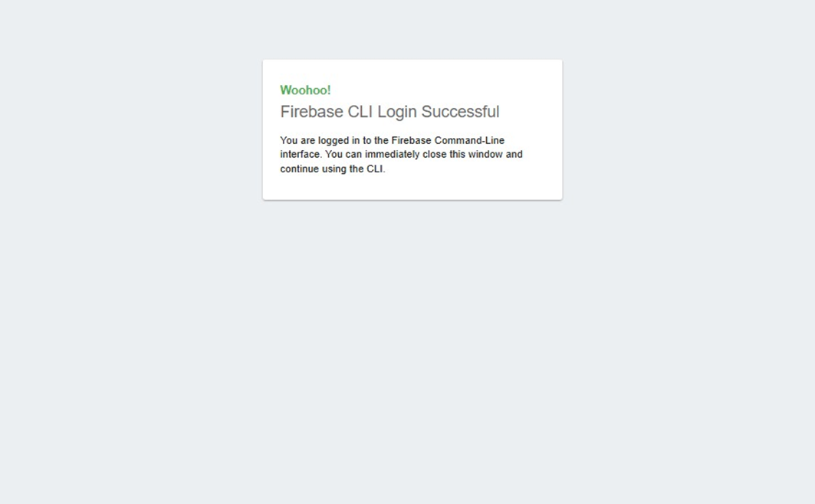
Task: Click "You can" starting the second sentence
Action: pos(343,154)
